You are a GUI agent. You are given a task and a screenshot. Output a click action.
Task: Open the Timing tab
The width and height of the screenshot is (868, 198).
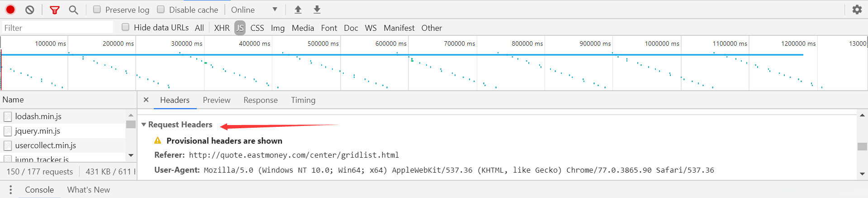(303, 100)
